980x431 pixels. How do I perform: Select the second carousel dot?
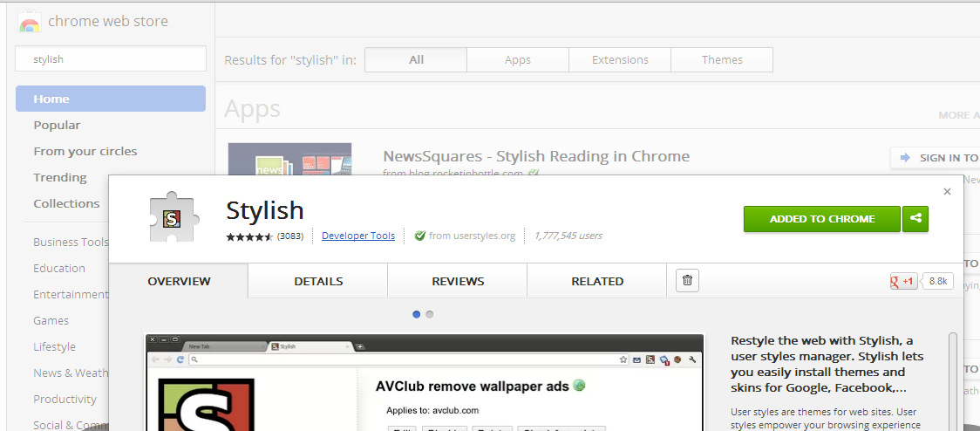click(x=429, y=315)
